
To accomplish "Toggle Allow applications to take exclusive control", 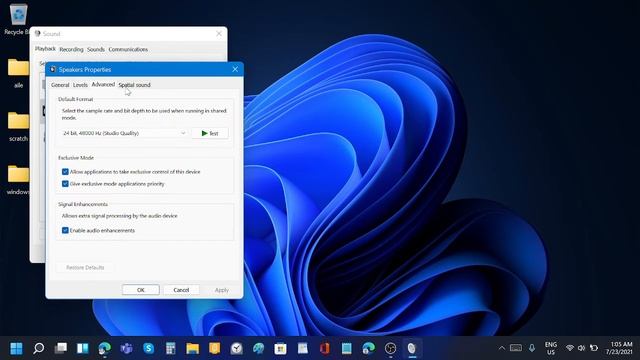I will click(x=65, y=172).
